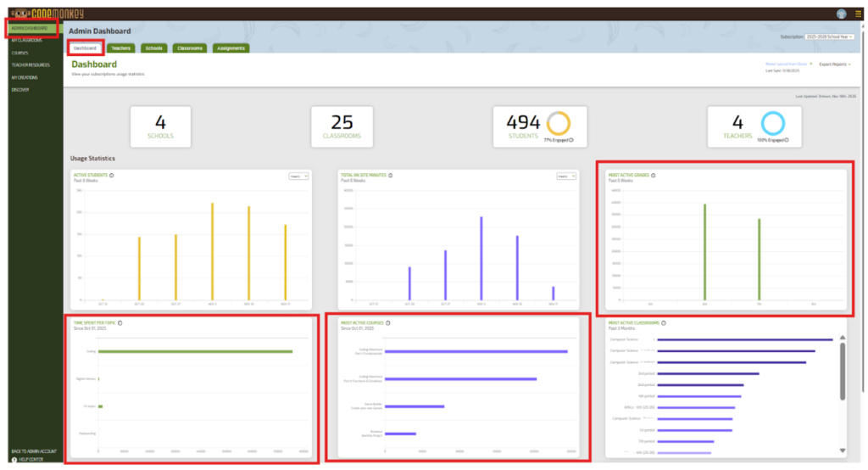The width and height of the screenshot is (868, 470).
Task: Open Active Students weekly interval dropdown
Action: [x=299, y=176]
